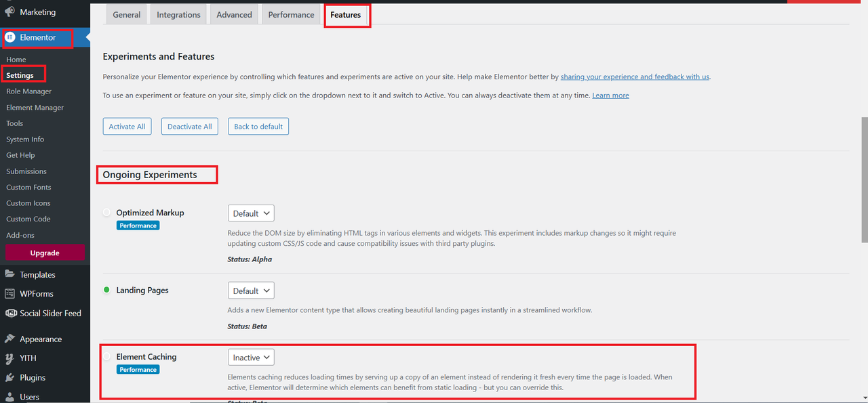Click the Performance tag under Element Caching
This screenshot has height=403, width=868.
[138, 370]
